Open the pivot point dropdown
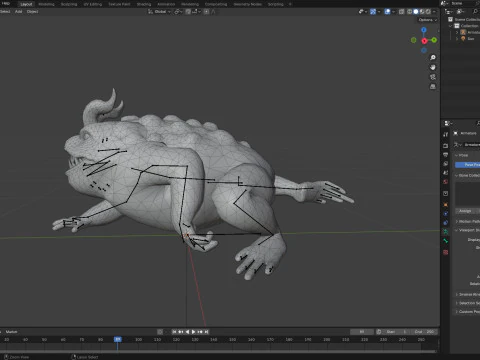The width and height of the screenshot is (480, 360). [x=178, y=12]
